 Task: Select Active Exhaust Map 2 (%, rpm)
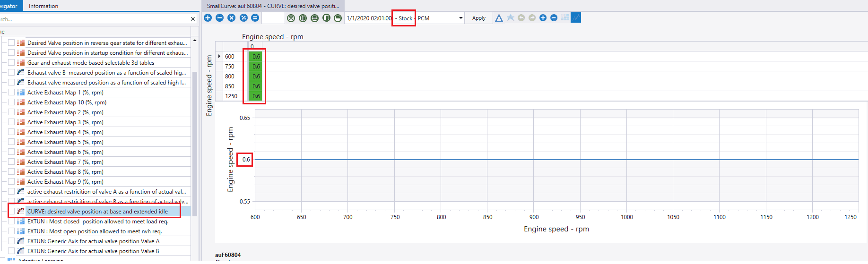tap(65, 112)
